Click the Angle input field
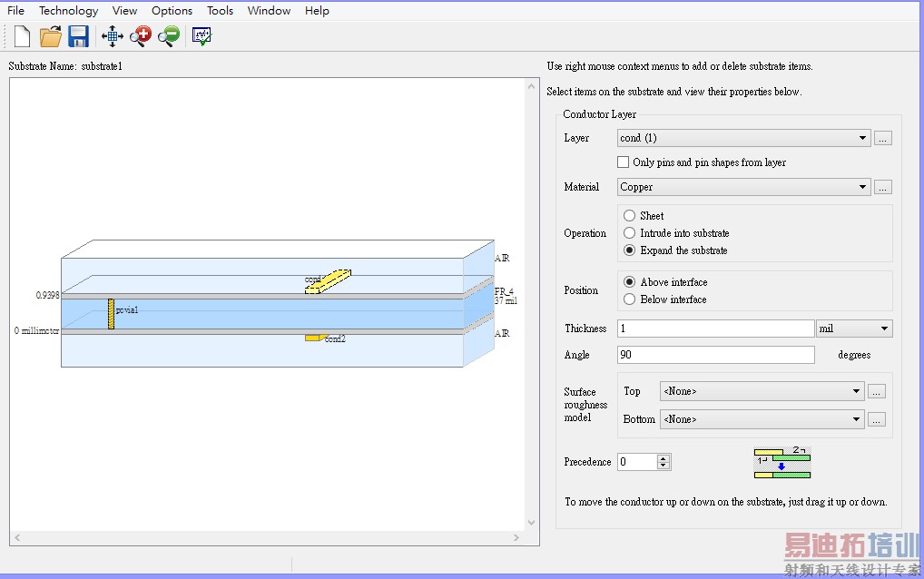The width and height of the screenshot is (924, 579). pyautogui.click(x=715, y=355)
